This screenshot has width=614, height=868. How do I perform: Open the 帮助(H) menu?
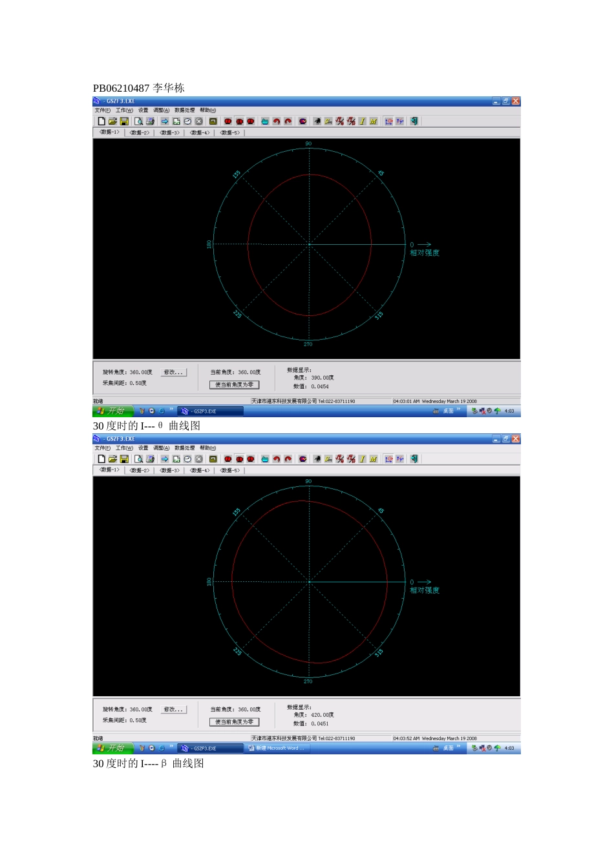pyautogui.click(x=207, y=110)
